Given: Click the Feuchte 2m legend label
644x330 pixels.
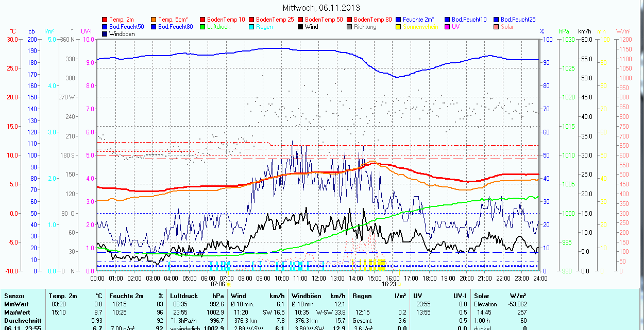Looking at the screenshot, I should [x=418, y=20].
